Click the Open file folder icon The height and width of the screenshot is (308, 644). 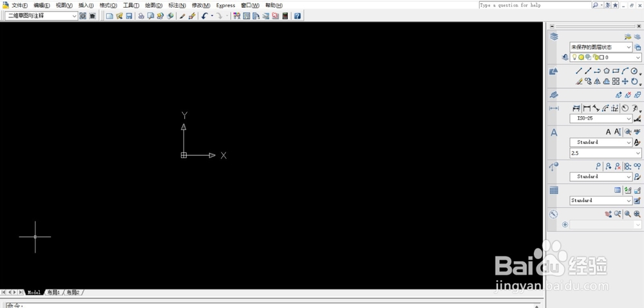coord(119,16)
